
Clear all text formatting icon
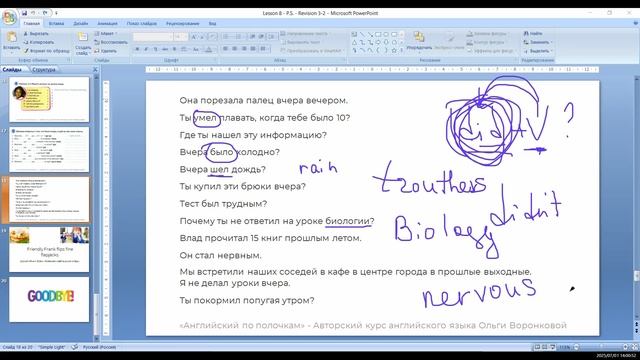click(213, 37)
